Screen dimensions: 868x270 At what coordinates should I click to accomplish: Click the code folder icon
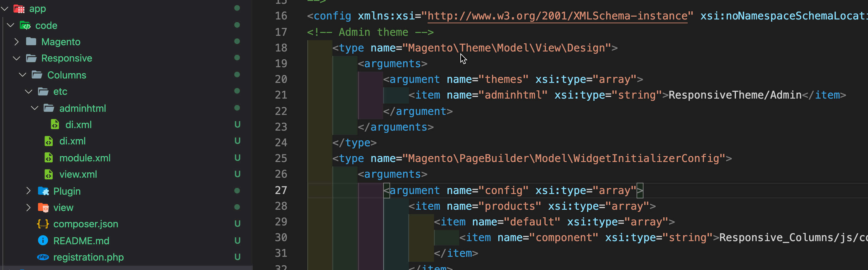[25, 25]
